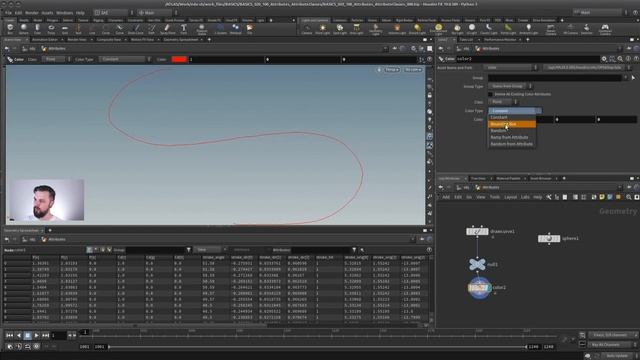Select the Metaball shelf tool
640x360 pixels.
click(236, 29)
